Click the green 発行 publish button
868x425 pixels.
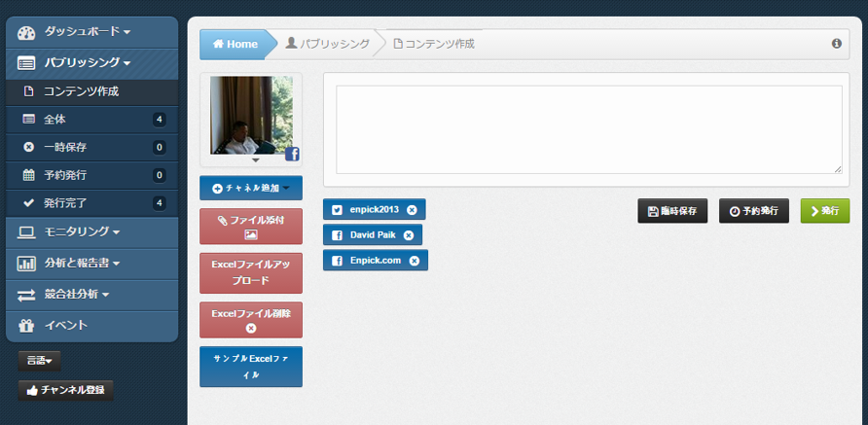pyautogui.click(x=825, y=211)
